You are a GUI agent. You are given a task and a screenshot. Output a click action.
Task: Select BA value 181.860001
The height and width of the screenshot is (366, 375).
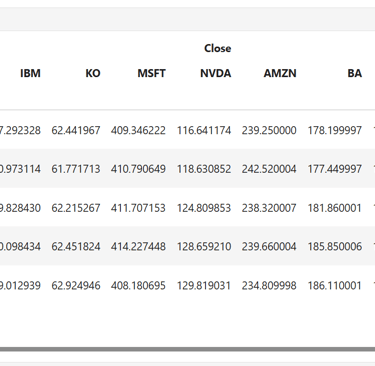335,208
